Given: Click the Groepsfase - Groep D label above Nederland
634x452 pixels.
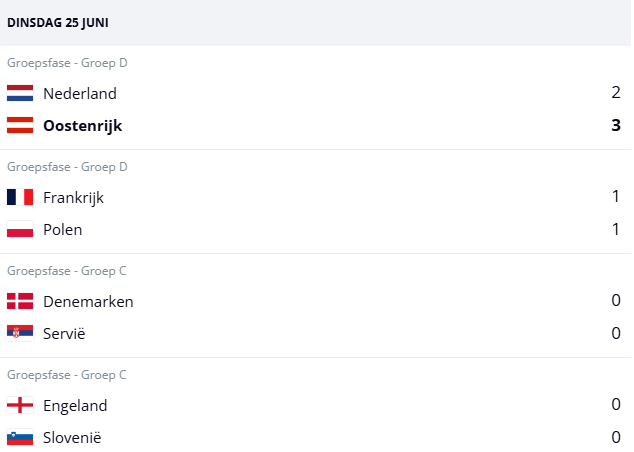Looking at the screenshot, I should (67, 63).
